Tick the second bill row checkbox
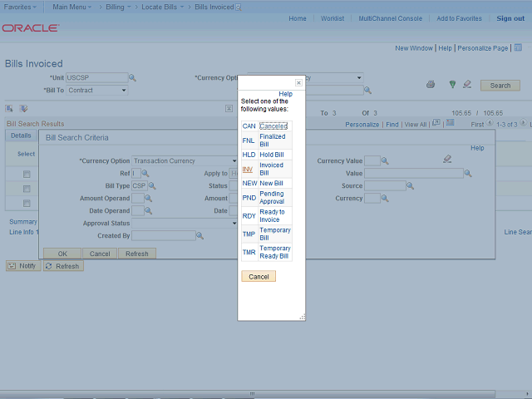The height and width of the screenshot is (399, 532). pyautogui.click(x=27, y=189)
